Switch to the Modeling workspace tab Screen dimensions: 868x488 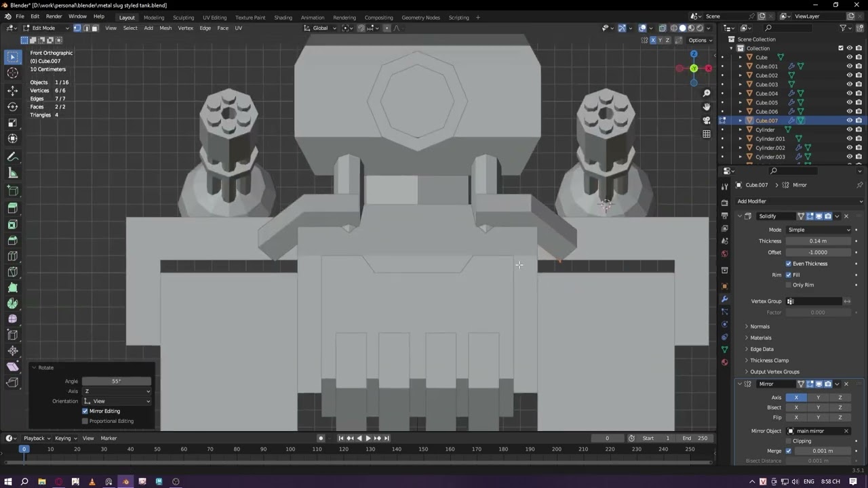coord(154,17)
